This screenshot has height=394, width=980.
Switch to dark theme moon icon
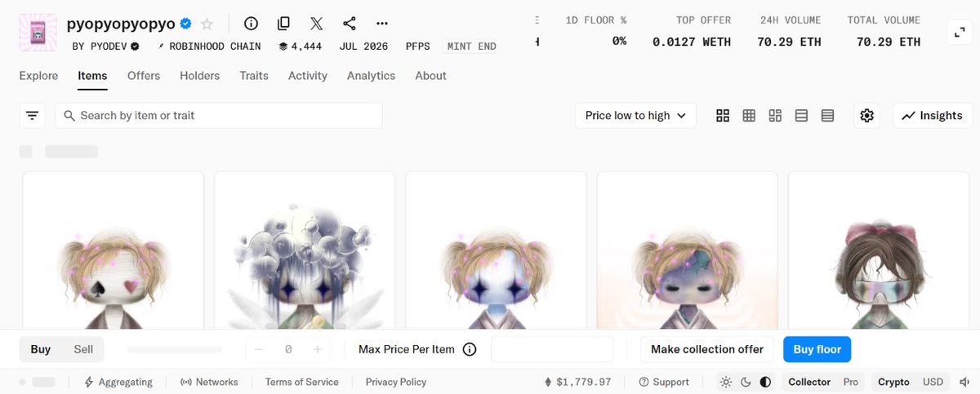pyautogui.click(x=746, y=382)
